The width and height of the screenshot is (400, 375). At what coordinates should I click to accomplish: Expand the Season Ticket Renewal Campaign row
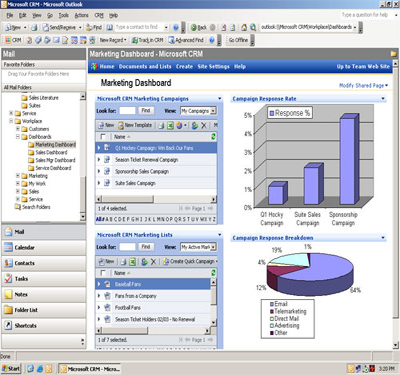click(x=99, y=160)
